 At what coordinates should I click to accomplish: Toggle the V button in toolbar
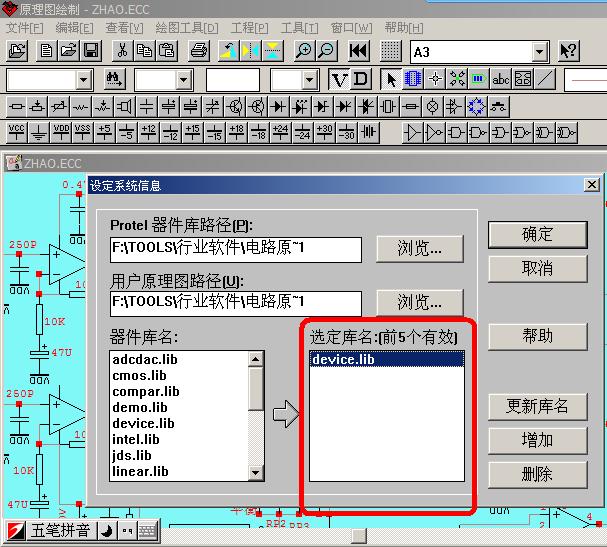(340, 79)
